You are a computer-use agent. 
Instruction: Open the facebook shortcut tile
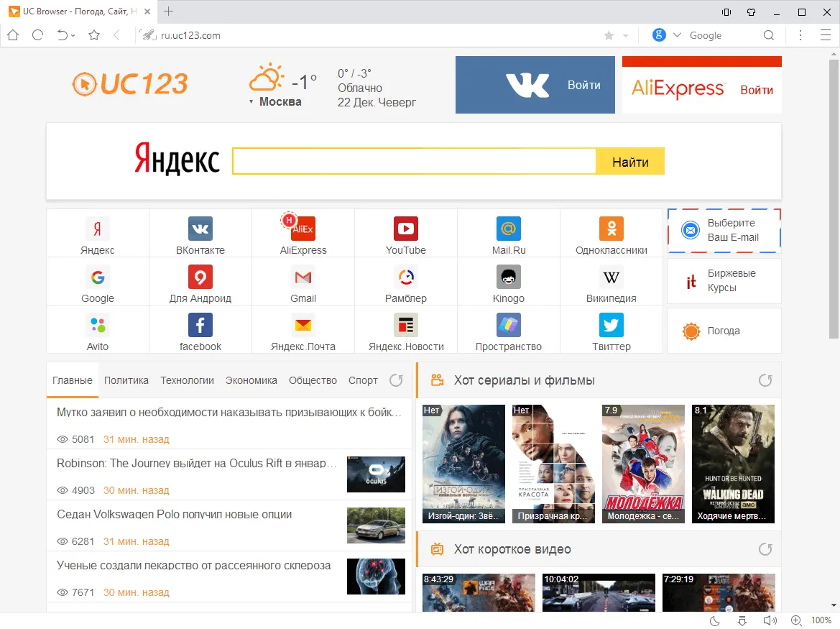point(200,331)
